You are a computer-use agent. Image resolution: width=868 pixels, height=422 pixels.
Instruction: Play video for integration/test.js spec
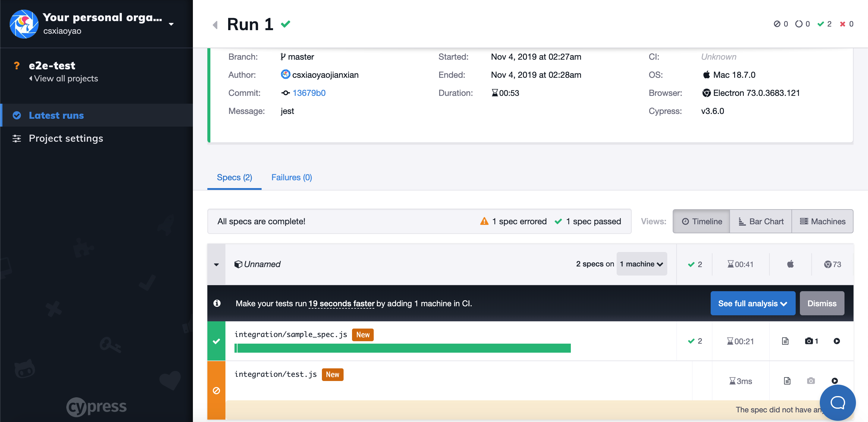click(835, 381)
